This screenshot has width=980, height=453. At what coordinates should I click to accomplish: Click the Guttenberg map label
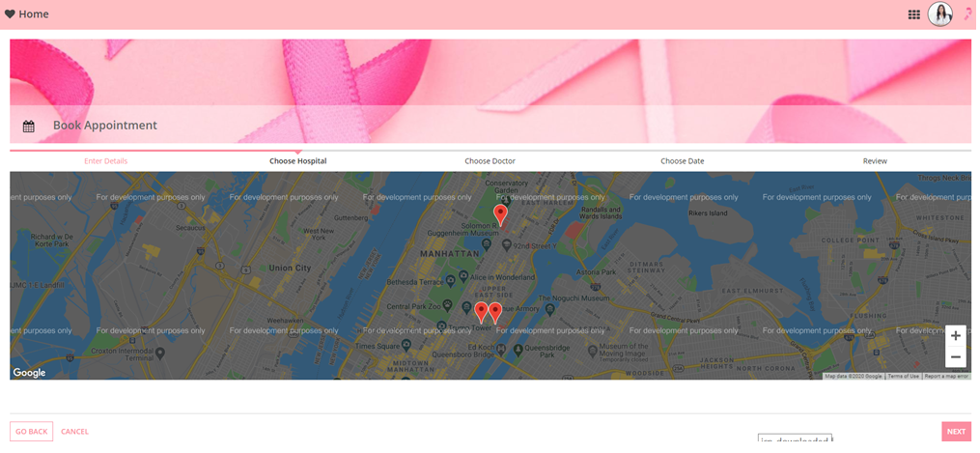[351, 218]
